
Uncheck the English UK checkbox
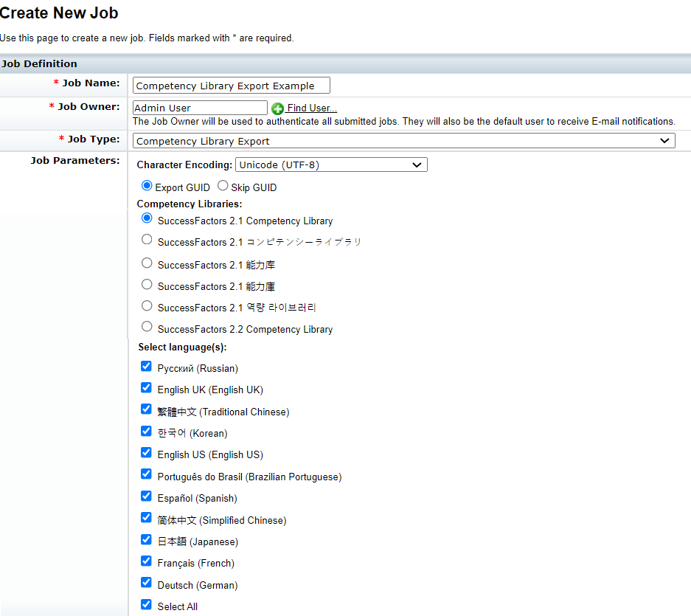[x=146, y=387]
